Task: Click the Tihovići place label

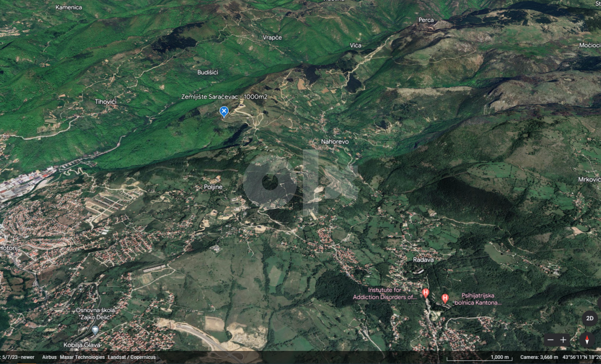Action: [106, 102]
